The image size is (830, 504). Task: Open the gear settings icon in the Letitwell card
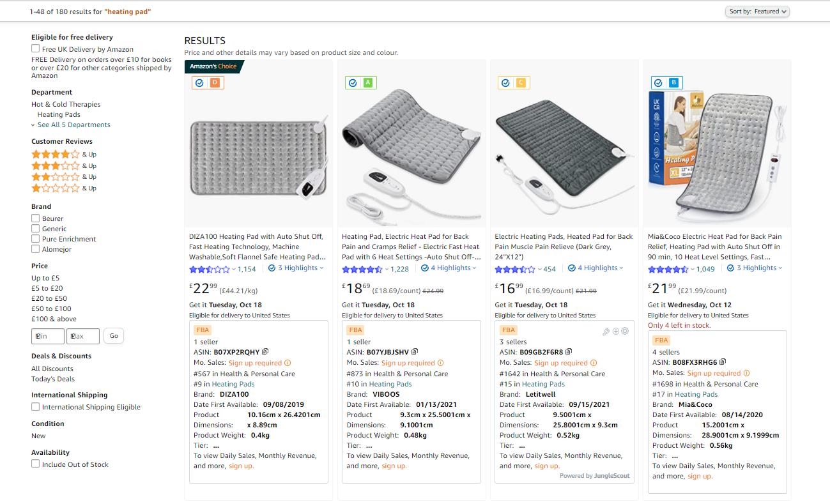coord(625,332)
